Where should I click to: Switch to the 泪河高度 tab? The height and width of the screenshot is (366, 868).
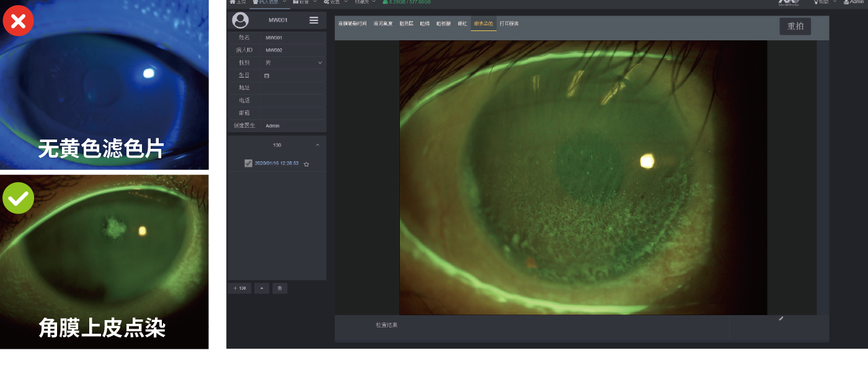pos(383,24)
